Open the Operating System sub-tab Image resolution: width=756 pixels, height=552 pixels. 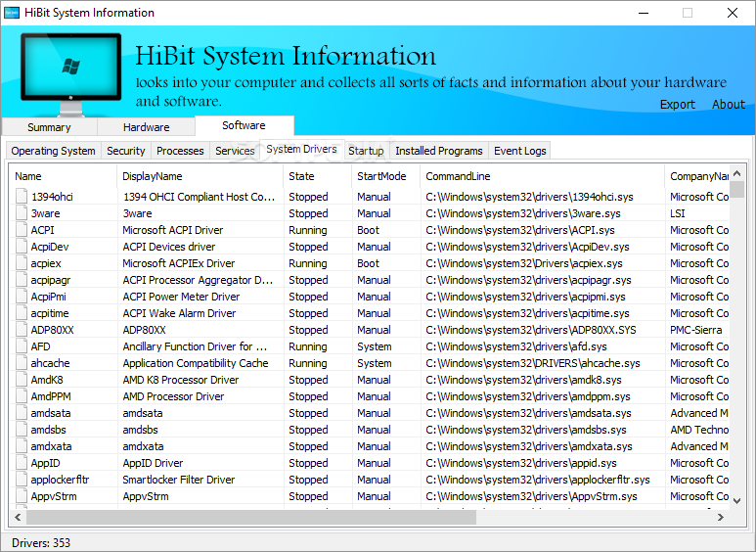pos(54,151)
